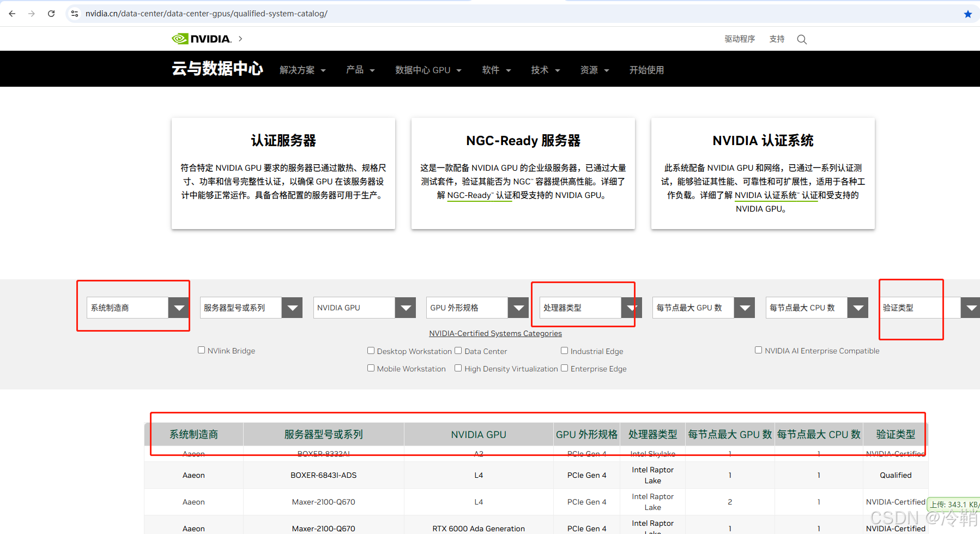Click the 处理器类型 table column header

pyautogui.click(x=653, y=434)
